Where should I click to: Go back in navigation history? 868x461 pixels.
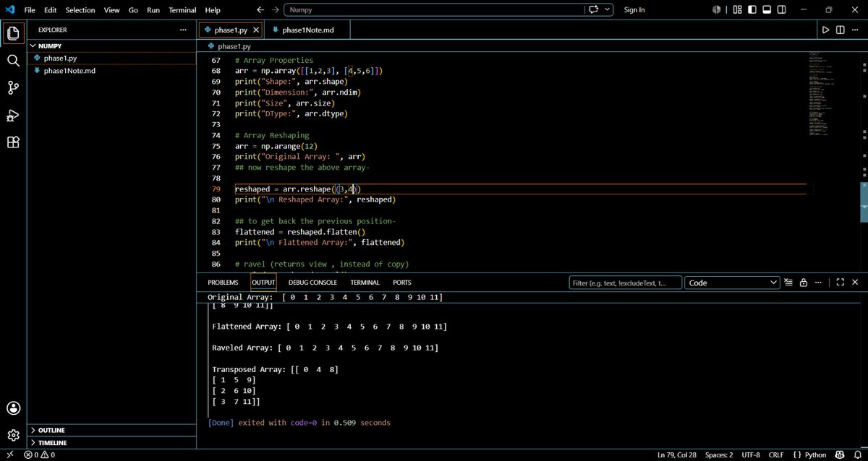coord(260,10)
